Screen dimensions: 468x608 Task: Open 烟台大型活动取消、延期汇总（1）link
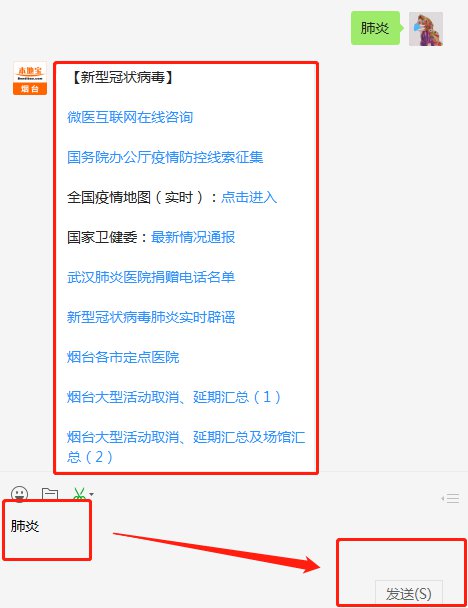[x=174, y=397]
